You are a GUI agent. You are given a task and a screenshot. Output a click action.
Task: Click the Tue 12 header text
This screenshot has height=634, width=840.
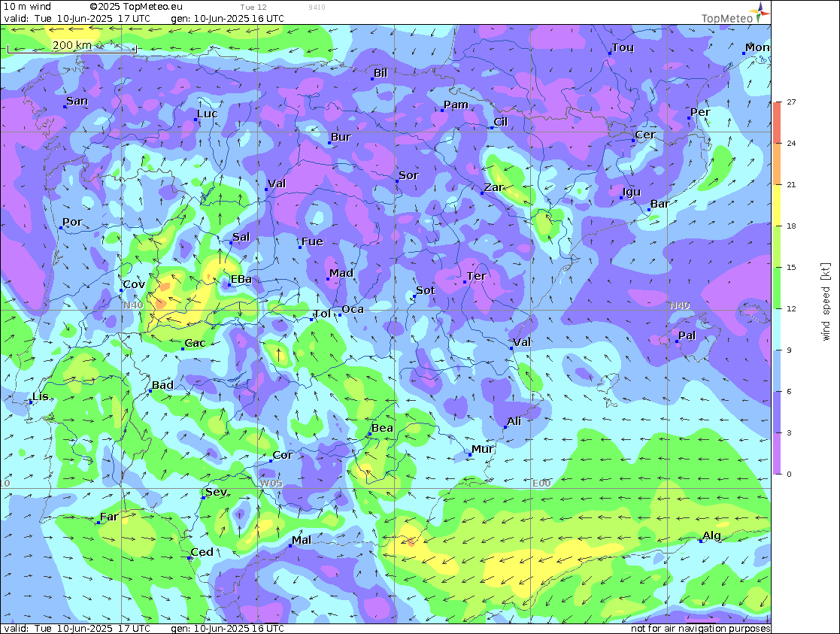[253, 7]
